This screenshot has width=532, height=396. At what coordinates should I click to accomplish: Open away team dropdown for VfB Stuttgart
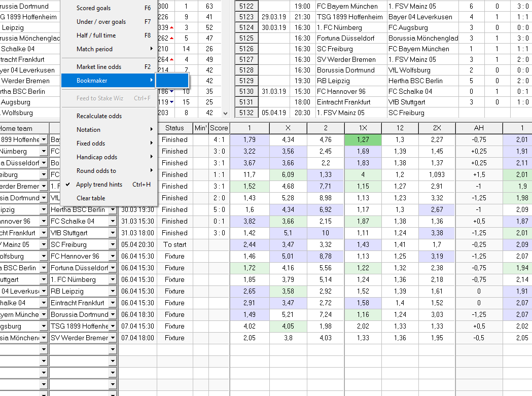point(113,233)
